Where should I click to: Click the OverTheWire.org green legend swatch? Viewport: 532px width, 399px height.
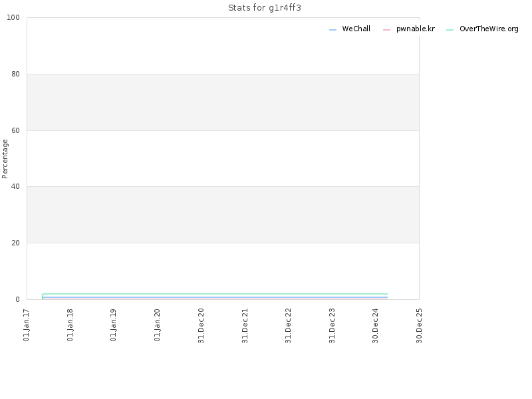point(450,30)
